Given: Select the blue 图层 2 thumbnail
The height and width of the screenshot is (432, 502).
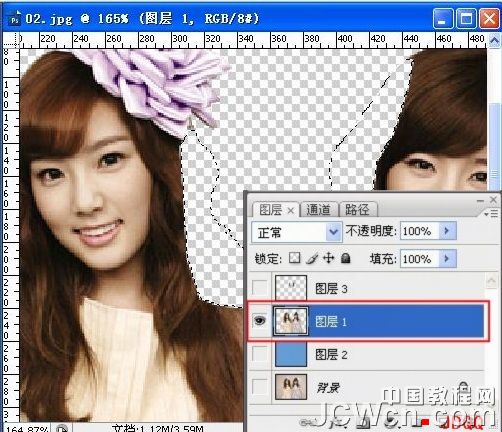Looking at the screenshot, I should 291,354.
